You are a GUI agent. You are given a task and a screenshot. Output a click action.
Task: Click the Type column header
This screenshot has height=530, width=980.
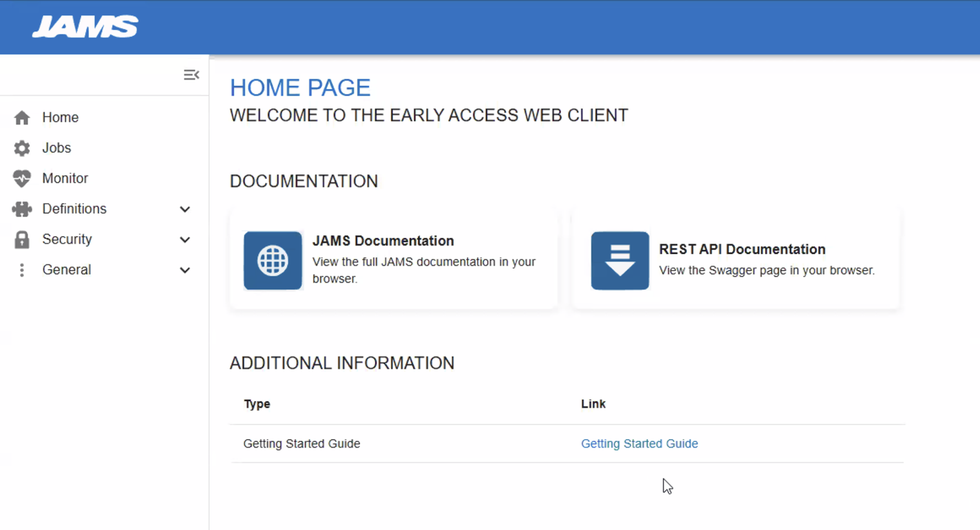coord(257,404)
